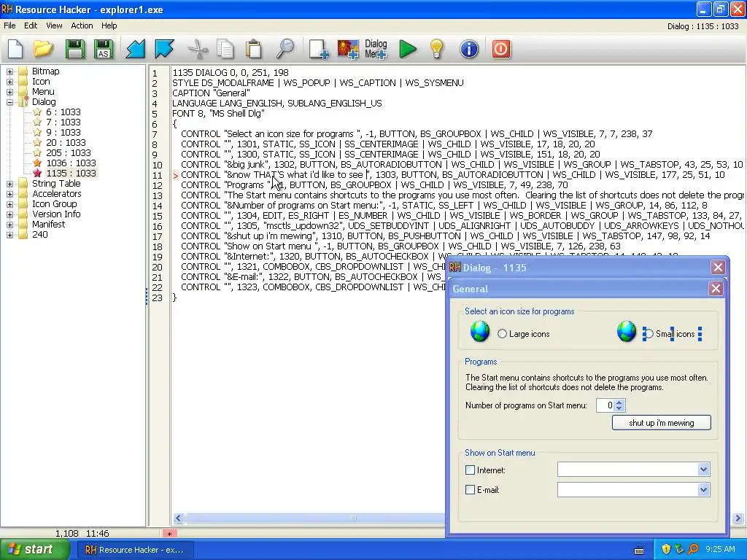Open the View menu
Screen dimensions: 747x560
pos(54,26)
